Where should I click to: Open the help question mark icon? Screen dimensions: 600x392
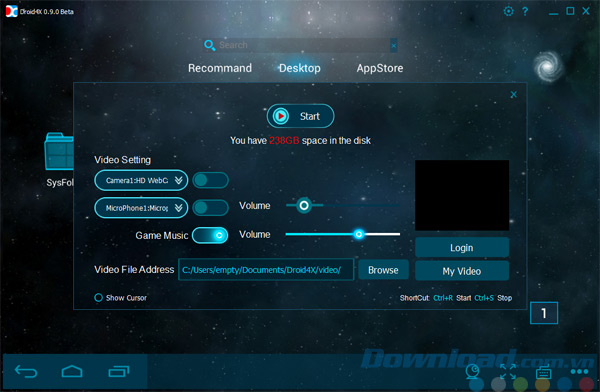[x=525, y=11]
